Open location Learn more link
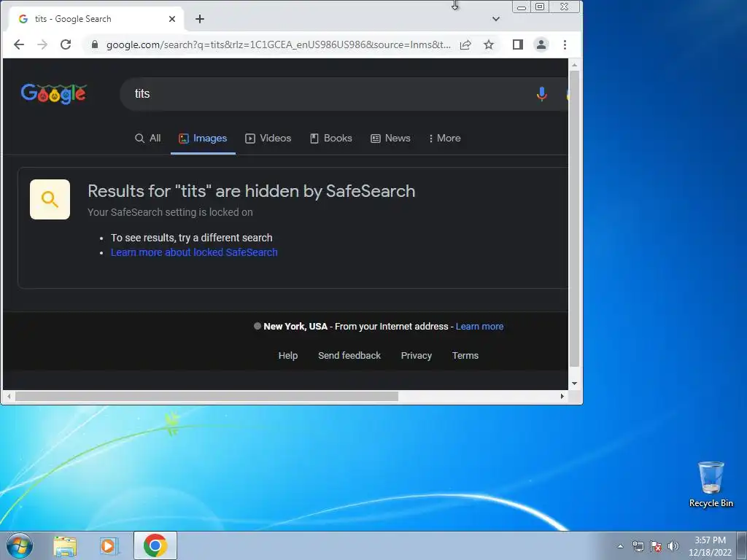 pos(479,327)
